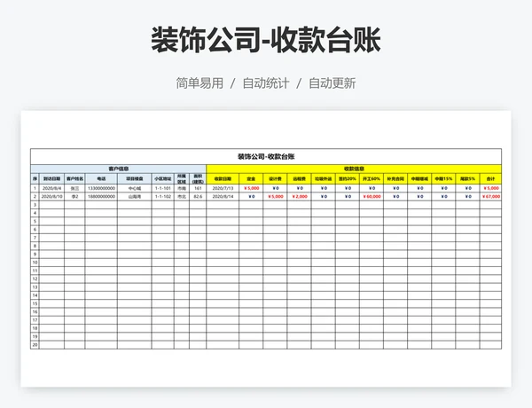Select the 签约20% column header
This screenshot has width=532, height=408.
coord(348,178)
